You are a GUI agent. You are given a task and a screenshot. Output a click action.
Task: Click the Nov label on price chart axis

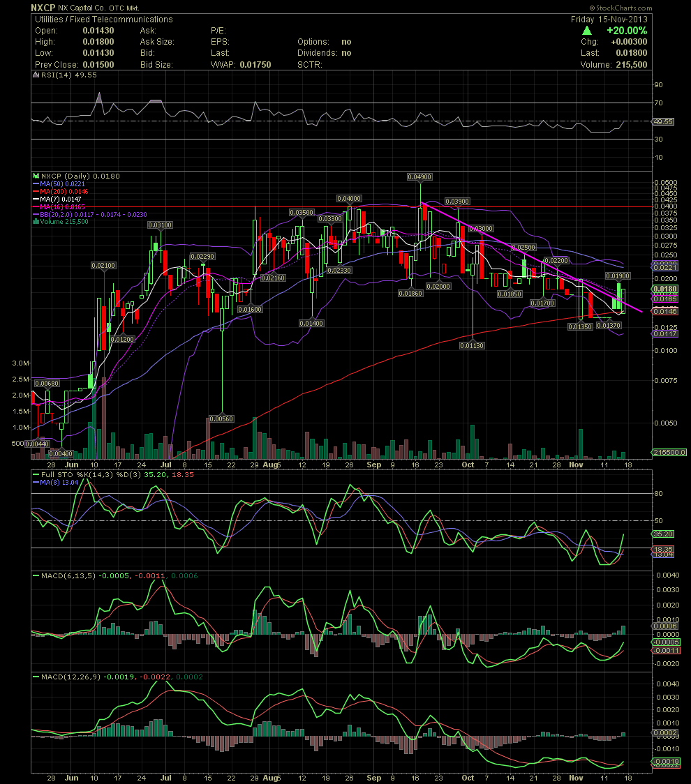click(x=576, y=465)
